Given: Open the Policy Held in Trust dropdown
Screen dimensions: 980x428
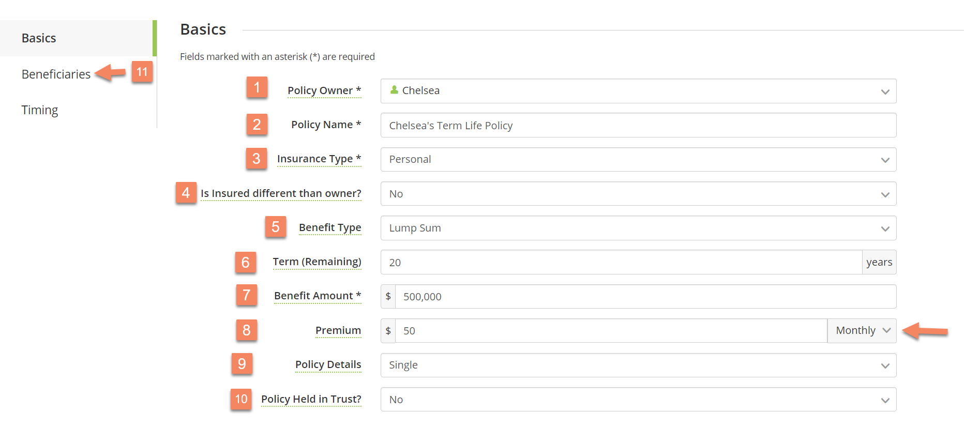Looking at the screenshot, I should pyautogui.click(x=638, y=400).
